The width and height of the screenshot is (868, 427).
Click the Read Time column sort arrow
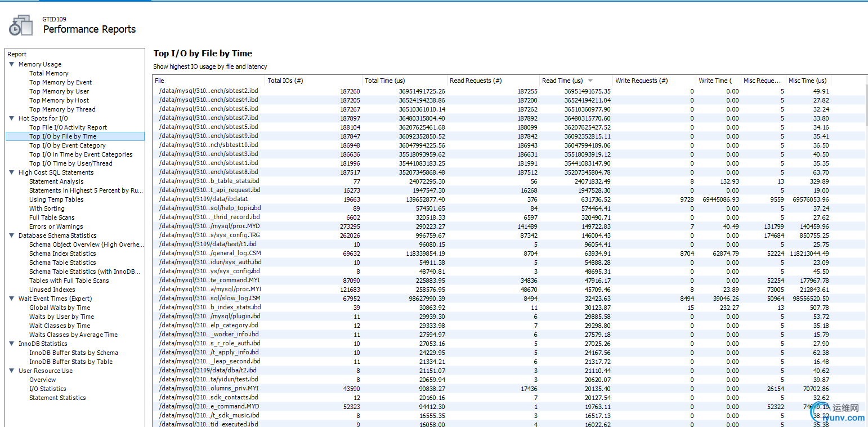[x=590, y=81]
